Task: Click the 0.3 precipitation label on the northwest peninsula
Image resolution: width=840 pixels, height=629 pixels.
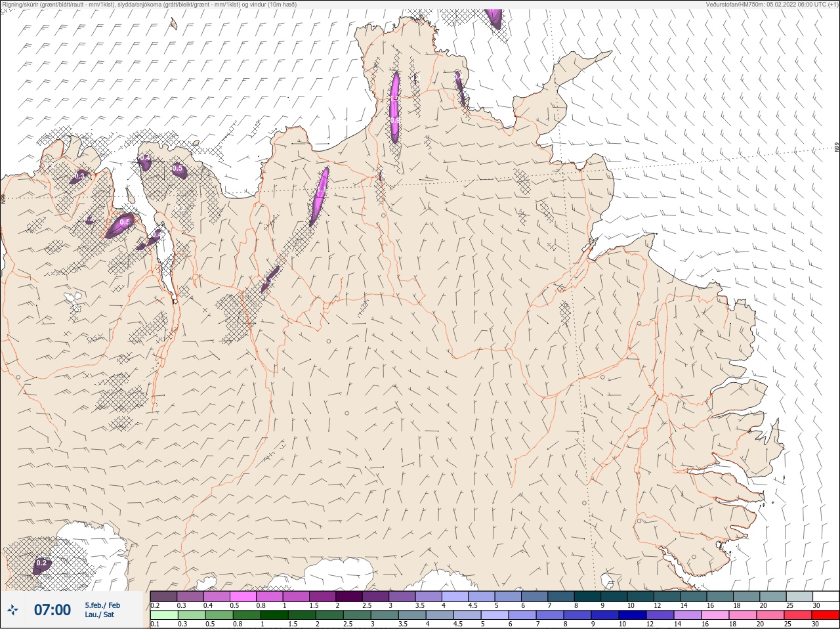Action: tap(79, 176)
